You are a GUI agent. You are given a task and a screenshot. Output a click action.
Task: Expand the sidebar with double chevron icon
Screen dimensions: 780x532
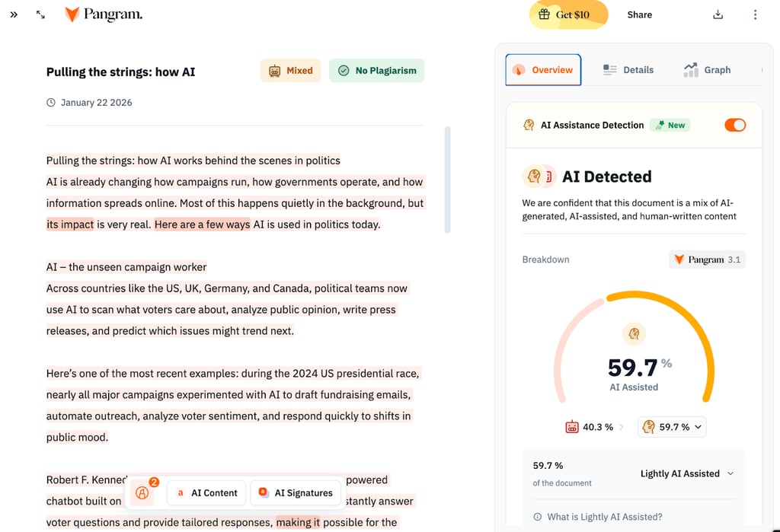click(14, 14)
